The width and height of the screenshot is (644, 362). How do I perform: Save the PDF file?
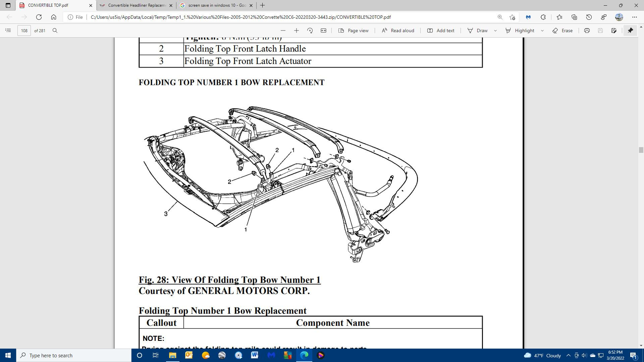pyautogui.click(x=600, y=31)
